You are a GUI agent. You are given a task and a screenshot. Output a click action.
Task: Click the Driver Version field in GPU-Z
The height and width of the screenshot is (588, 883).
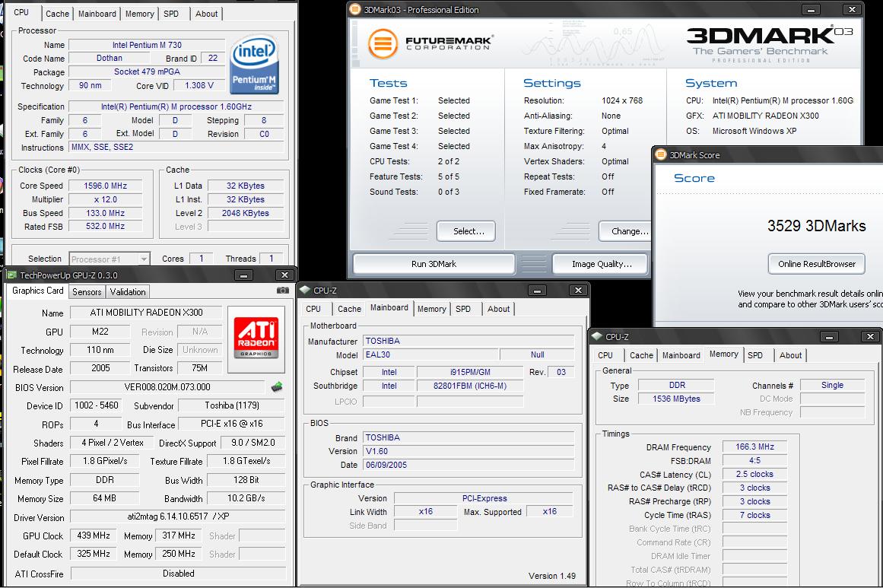[x=178, y=516]
